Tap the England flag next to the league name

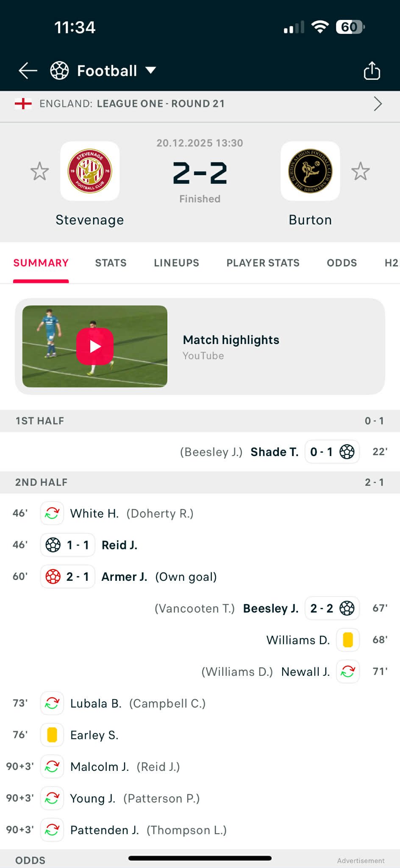(23, 104)
